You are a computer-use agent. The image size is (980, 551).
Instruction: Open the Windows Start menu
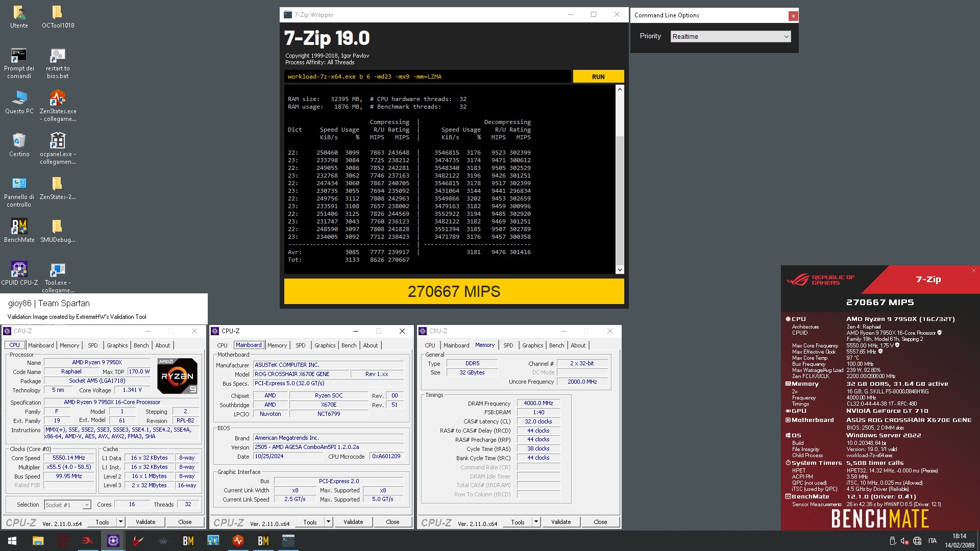(x=12, y=541)
